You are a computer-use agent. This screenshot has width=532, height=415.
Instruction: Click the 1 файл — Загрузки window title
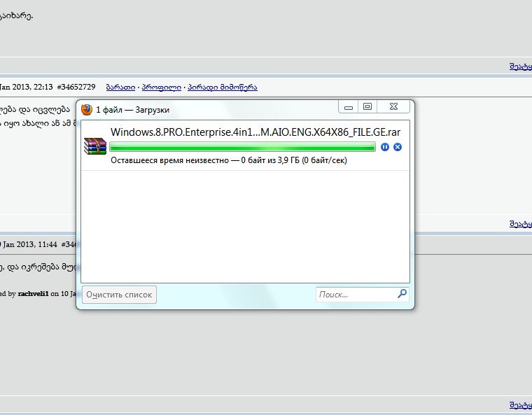133,110
